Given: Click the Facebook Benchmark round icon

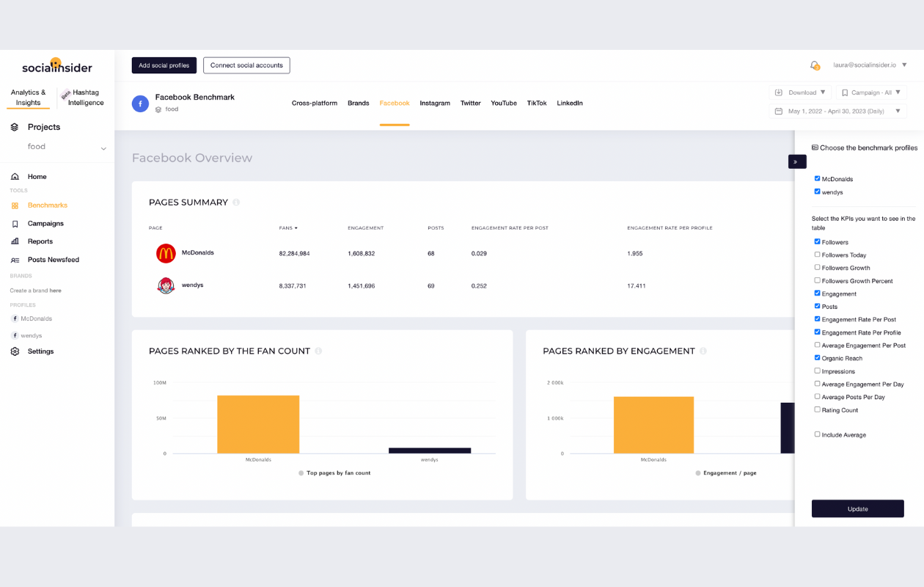Looking at the screenshot, I should [x=140, y=103].
